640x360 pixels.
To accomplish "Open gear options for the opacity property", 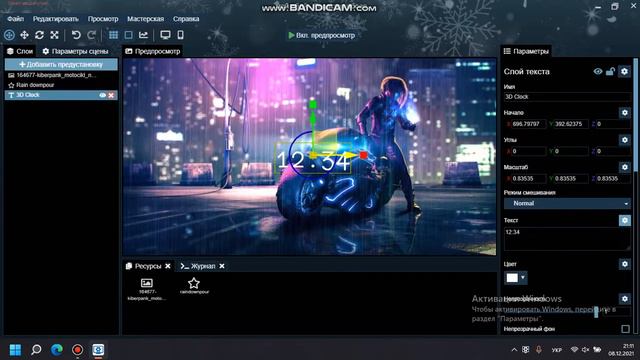I will click(x=624, y=299).
